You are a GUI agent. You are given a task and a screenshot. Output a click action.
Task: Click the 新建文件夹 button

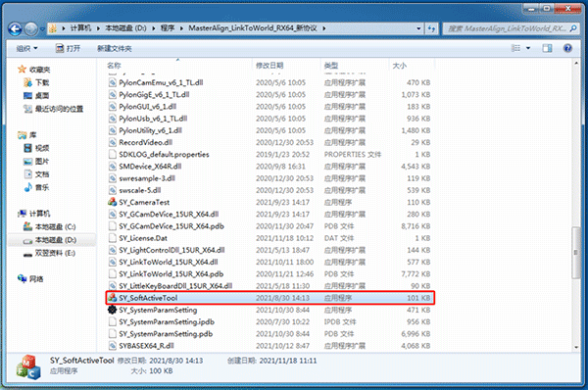(115, 48)
